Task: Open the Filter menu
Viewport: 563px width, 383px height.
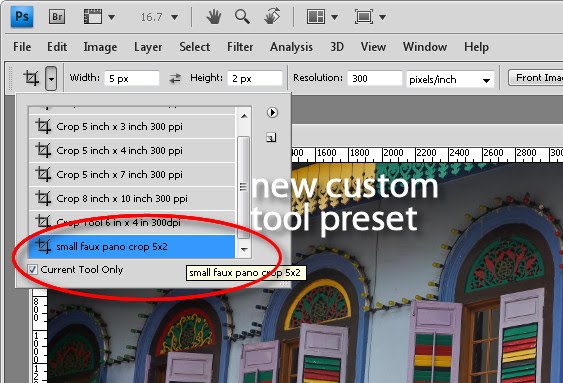Action: (x=240, y=47)
